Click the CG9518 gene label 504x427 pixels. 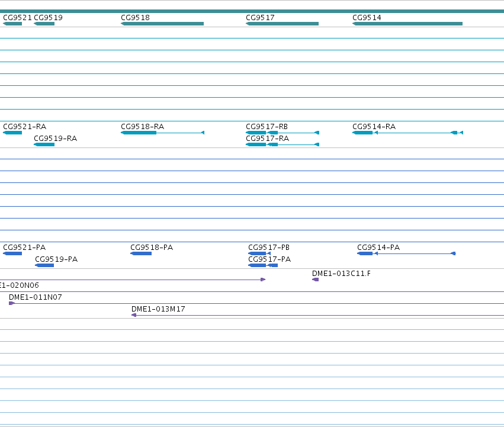(x=135, y=18)
